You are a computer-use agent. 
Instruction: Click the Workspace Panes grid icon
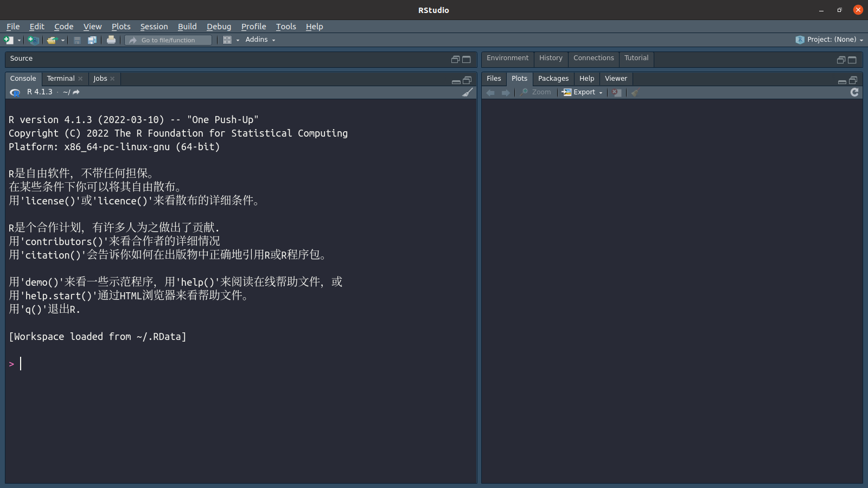[x=227, y=40]
